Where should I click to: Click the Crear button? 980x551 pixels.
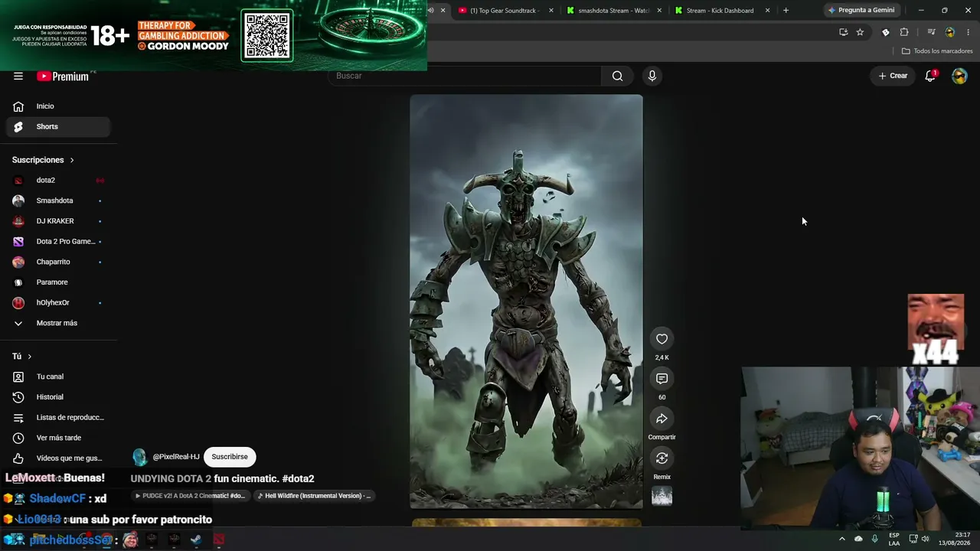click(x=893, y=76)
